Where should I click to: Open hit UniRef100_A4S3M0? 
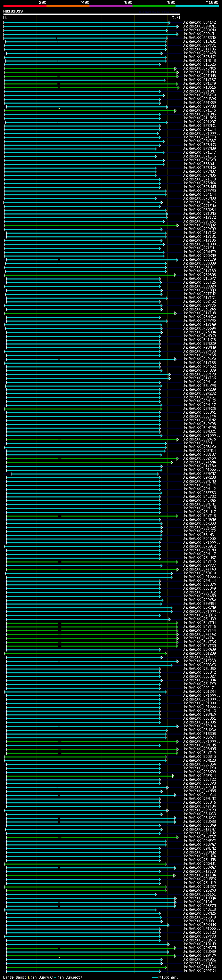tap(199, 38)
